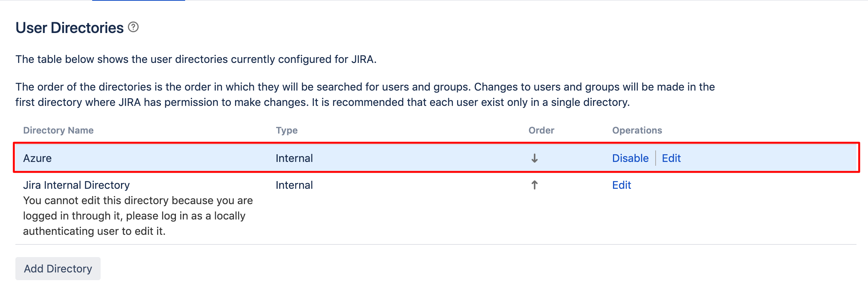Image resolution: width=868 pixels, height=297 pixels.
Task: Click the Directory Name column header
Action: pyautogui.click(x=58, y=130)
